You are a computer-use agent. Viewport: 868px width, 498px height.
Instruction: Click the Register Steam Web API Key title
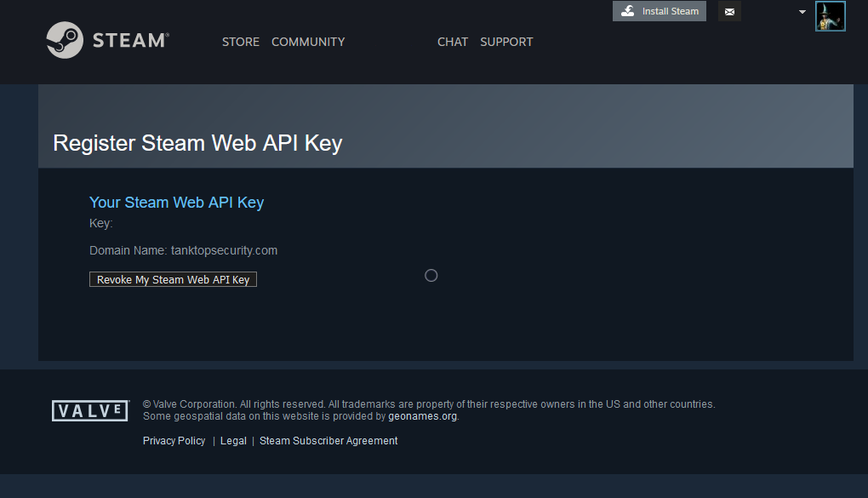(197, 143)
